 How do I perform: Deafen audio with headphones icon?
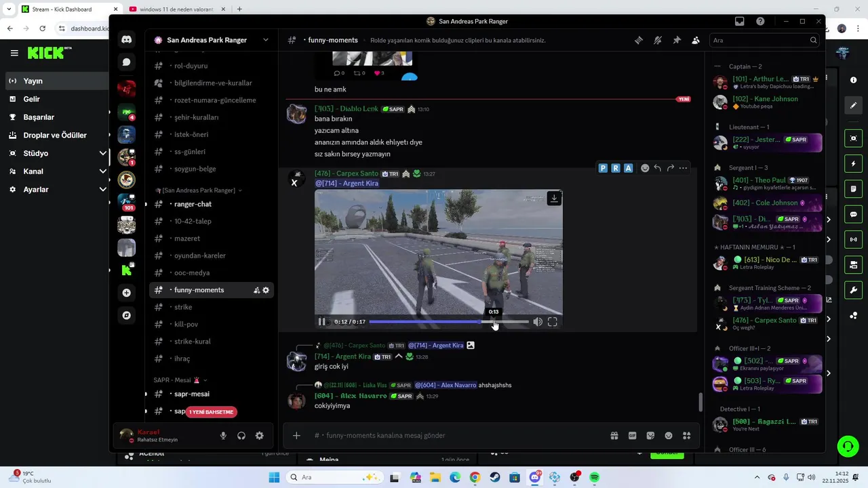[241, 436]
